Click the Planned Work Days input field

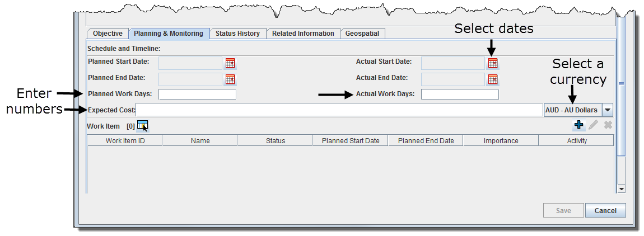click(x=197, y=94)
